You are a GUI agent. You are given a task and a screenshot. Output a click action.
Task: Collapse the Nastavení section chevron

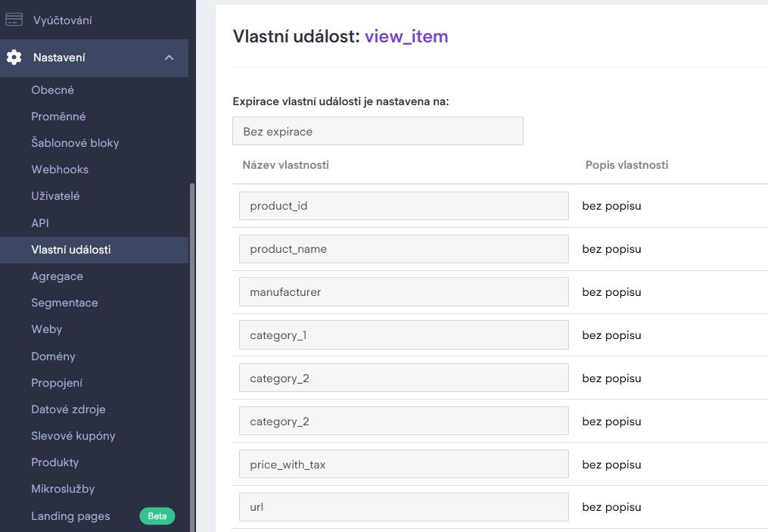pos(169,58)
